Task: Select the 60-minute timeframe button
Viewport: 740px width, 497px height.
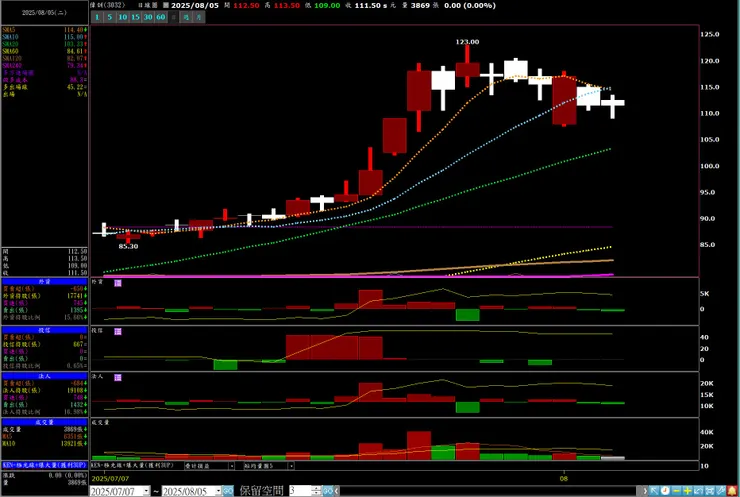Action: pyautogui.click(x=160, y=17)
